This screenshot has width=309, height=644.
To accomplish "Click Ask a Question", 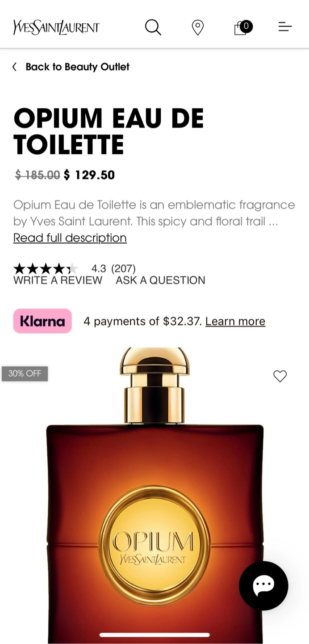I will click(x=160, y=280).
